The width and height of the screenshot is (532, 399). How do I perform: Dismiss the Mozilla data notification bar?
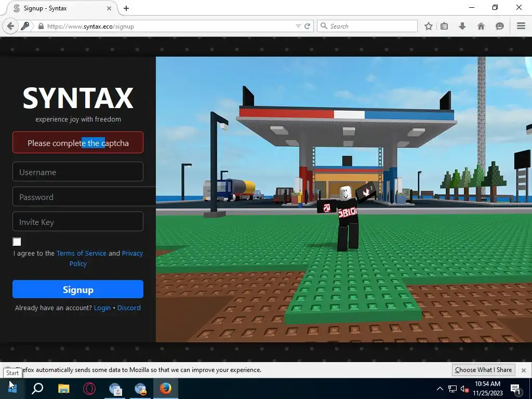tap(524, 370)
